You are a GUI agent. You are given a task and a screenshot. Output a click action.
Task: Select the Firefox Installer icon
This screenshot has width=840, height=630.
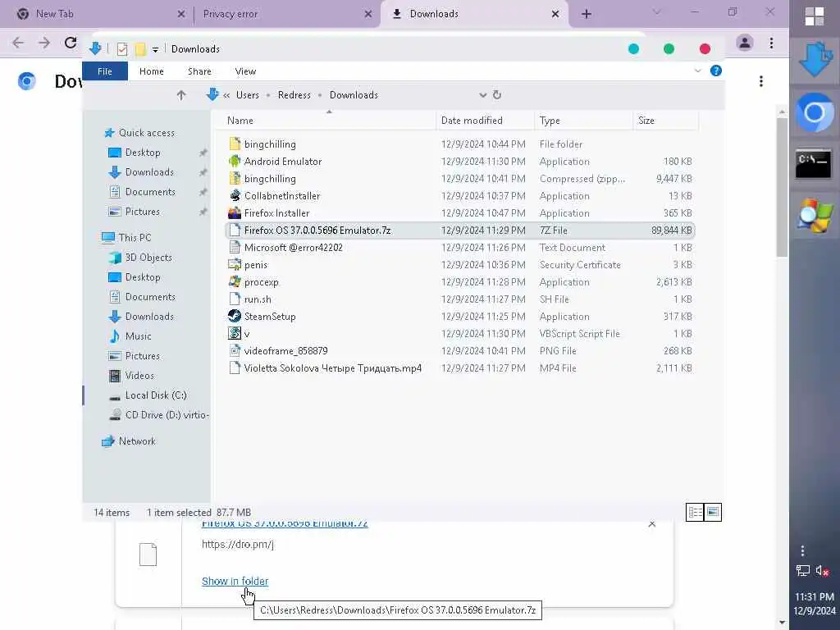(235, 212)
